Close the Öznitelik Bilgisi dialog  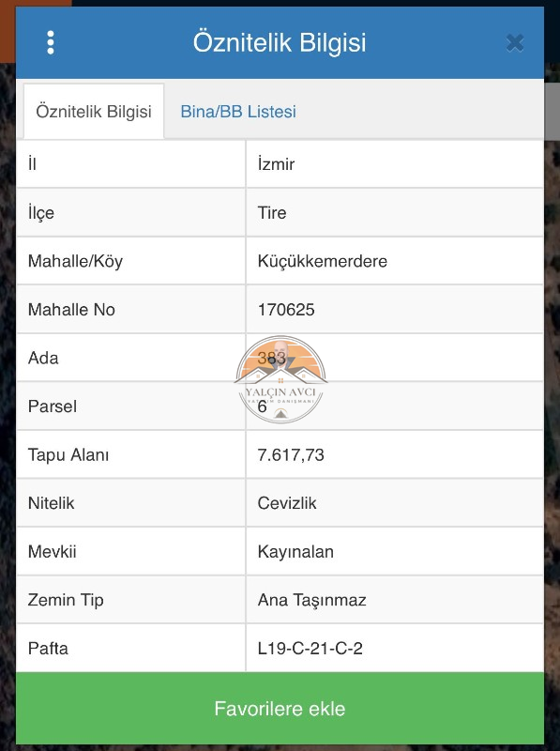[x=515, y=43]
